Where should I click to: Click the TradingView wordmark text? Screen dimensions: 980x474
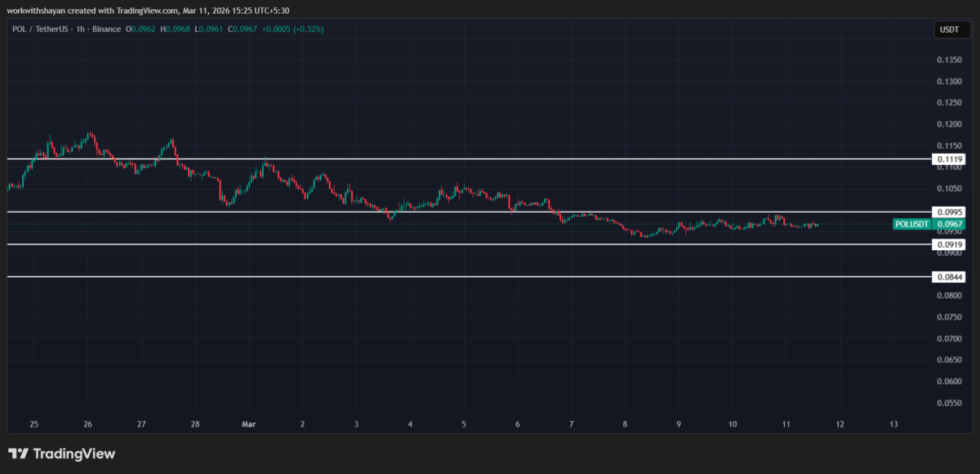(73, 454)
